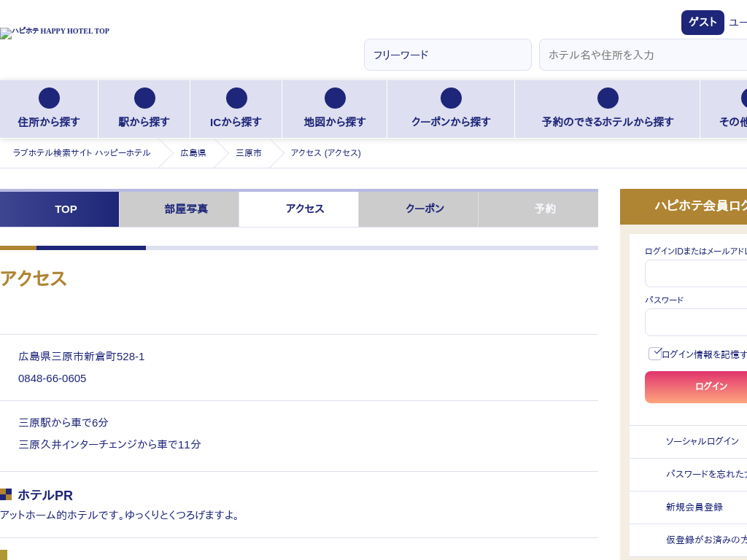Click the ハピホテ HAPPY HOTEL TOP logo
The image size is (747, 560).
[x=55, y=32]
